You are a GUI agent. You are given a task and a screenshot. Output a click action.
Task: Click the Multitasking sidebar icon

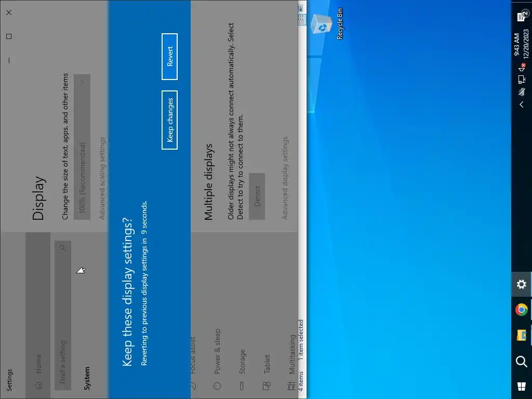291,386
